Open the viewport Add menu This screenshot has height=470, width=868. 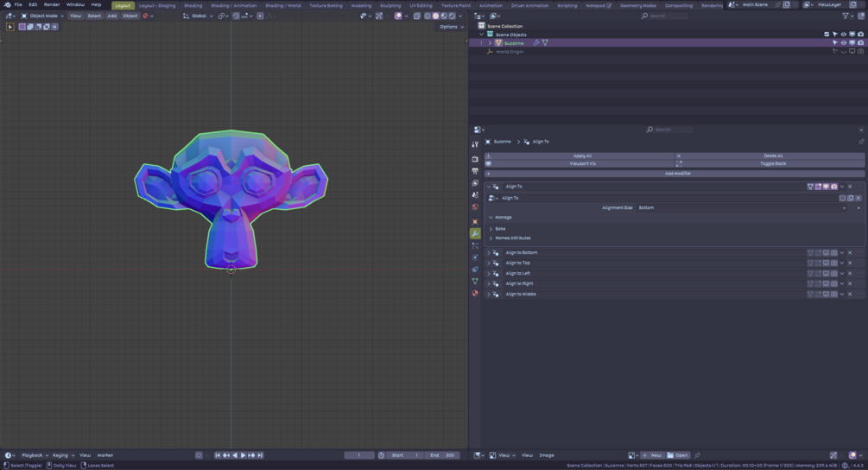(111, 16)
